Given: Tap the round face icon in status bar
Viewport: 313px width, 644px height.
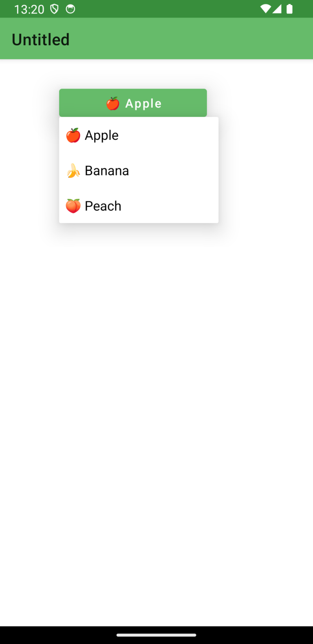Looking at the screenshot, I should point(71,9).
